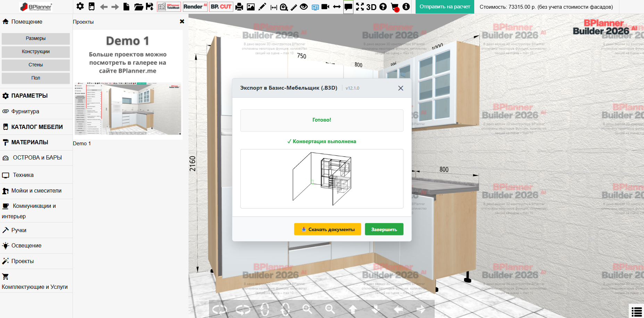Select the tape measure tool
The height and width of the screenshot is (318, 644).
[284, 7]
